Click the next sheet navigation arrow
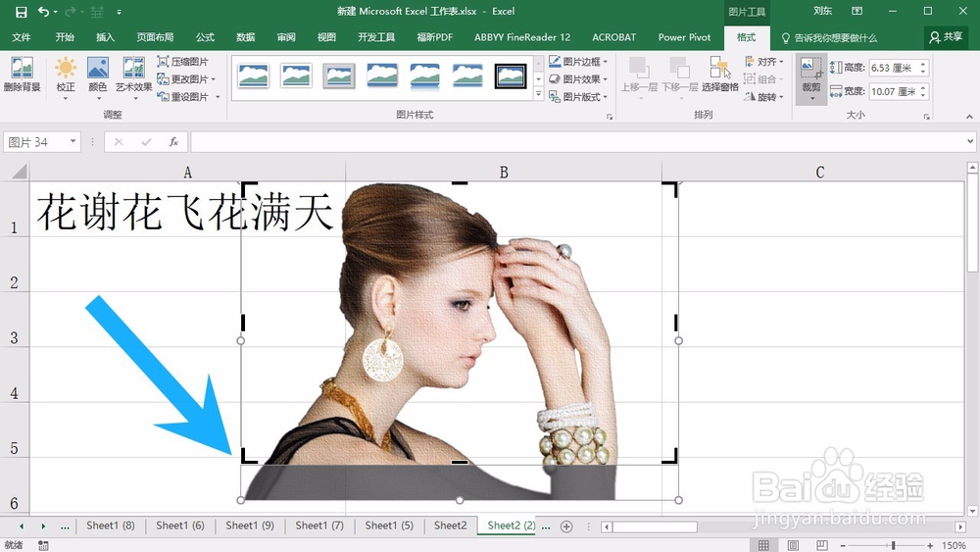Screen dimensions: 980x552 [43, 527]
